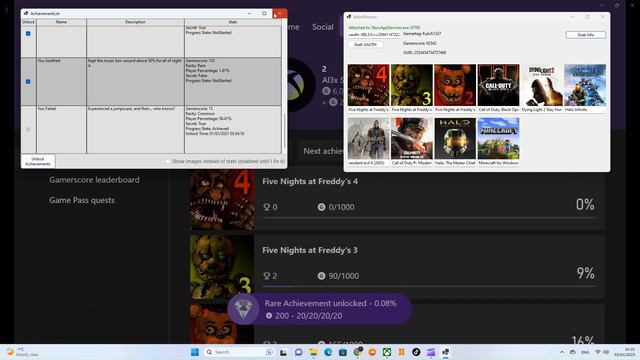Click Five Nights at Freddy's 4 cover art in Xbox list
The image size is (640, 360).
[222, 199]
